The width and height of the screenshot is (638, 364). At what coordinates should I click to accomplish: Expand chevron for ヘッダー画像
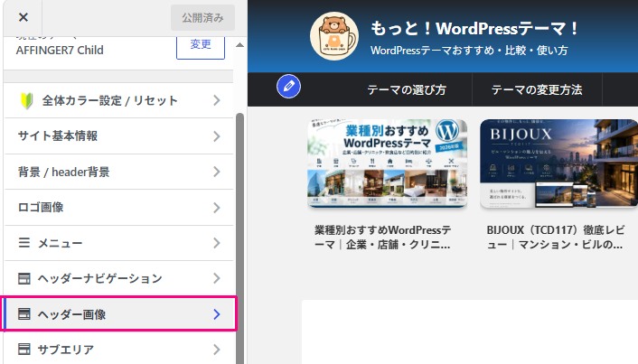click(x=217, y=314)
